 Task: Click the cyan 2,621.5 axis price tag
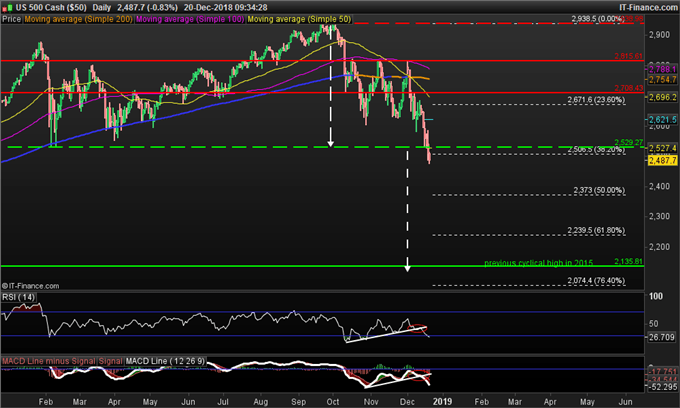(662, 119)
